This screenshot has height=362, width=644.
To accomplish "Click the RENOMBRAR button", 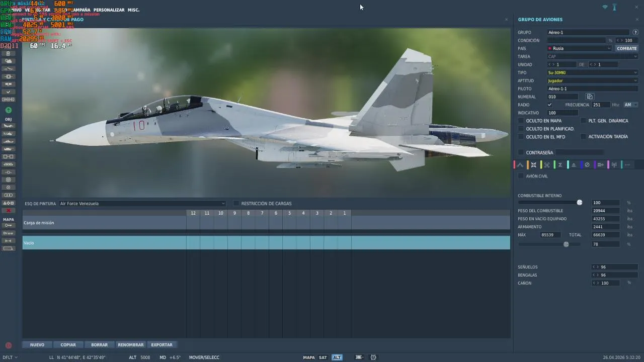I will tap(131, 345).
